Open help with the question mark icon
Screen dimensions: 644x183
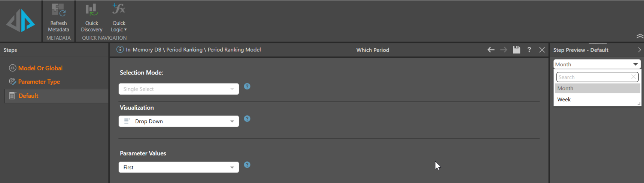point(529,50)
